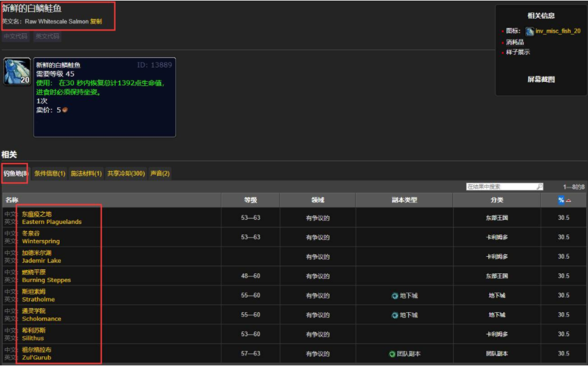Open the 加德米尔湖 zone link

(37, 253)
